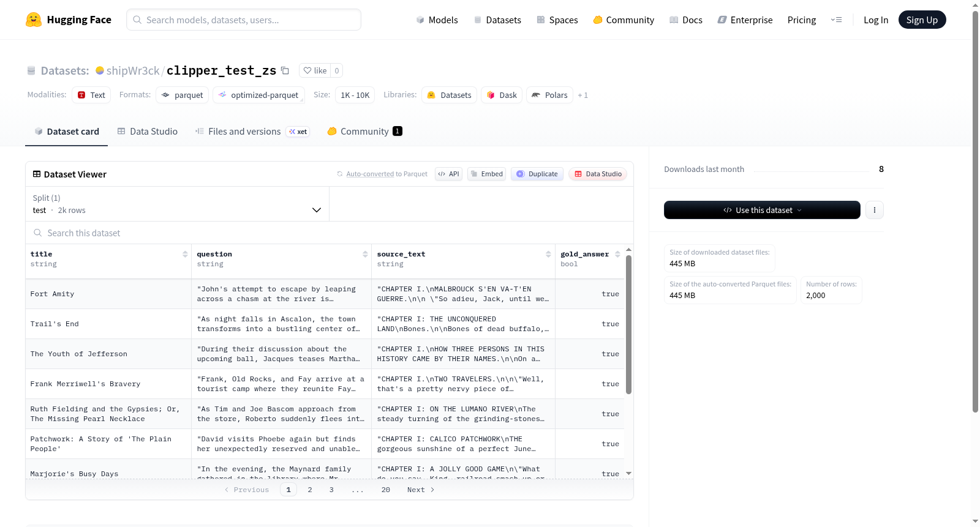Open Models in the top navigation

point(437,20)
